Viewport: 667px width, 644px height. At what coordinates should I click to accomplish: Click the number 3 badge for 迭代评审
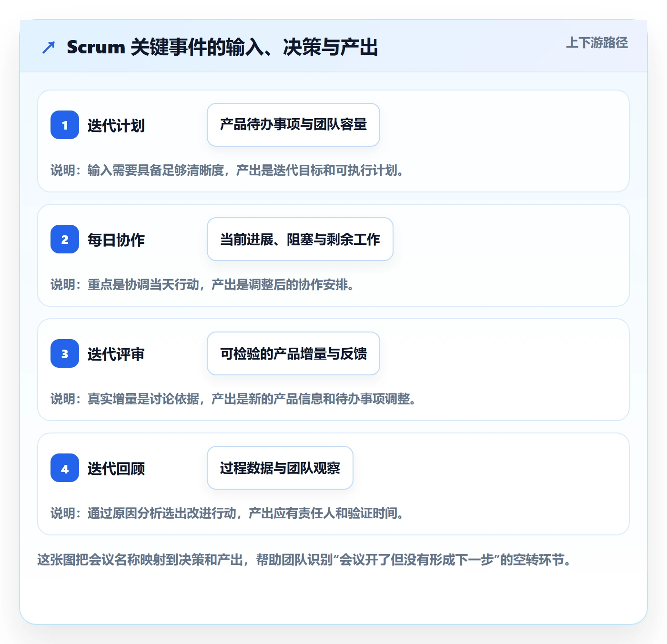click(x=65, y=353)
